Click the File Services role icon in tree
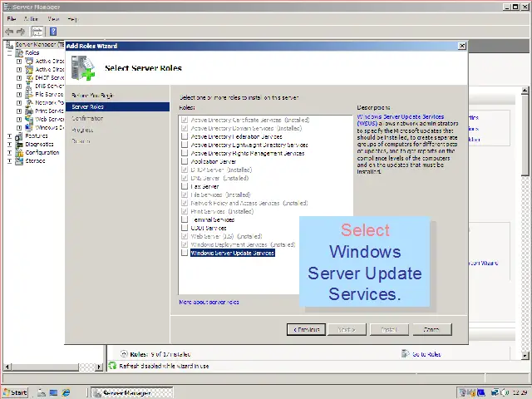532x399 pixels. tap(30, 94)
